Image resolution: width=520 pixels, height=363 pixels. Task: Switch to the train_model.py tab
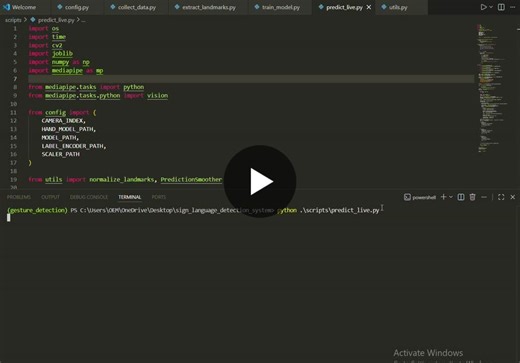click(277, 7)
